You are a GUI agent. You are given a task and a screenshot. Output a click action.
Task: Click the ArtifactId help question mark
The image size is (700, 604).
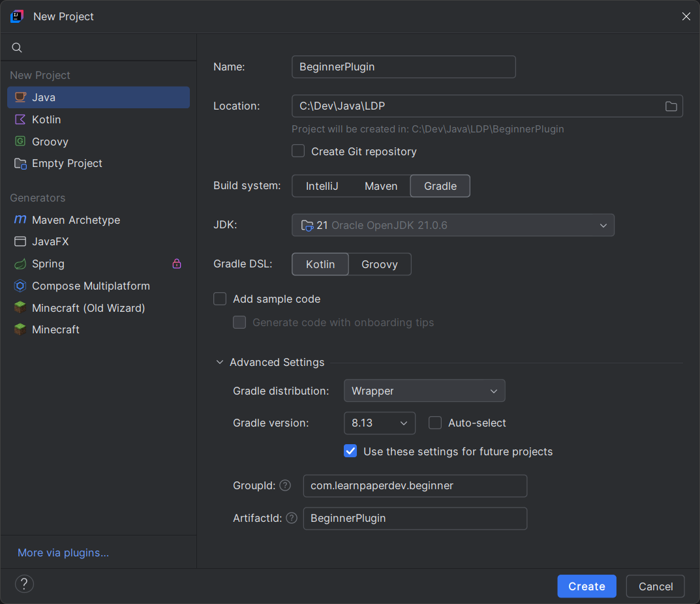point(292,518)
